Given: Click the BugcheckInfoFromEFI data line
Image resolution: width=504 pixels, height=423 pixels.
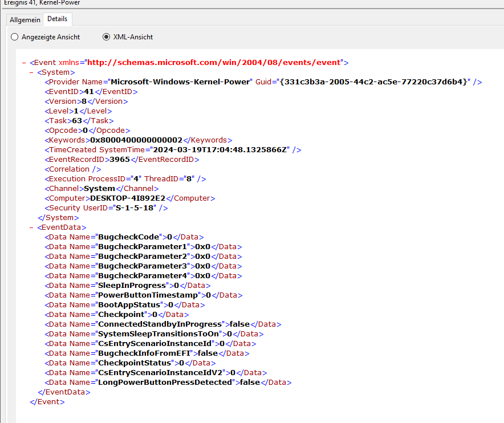Looking at the screenshot, I should coord(147,353).
